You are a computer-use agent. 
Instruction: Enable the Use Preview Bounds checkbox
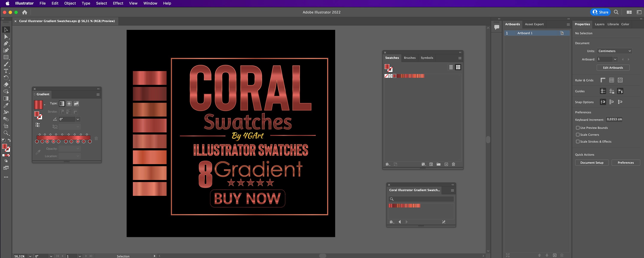pyautogui.click(x=578, y=128)
